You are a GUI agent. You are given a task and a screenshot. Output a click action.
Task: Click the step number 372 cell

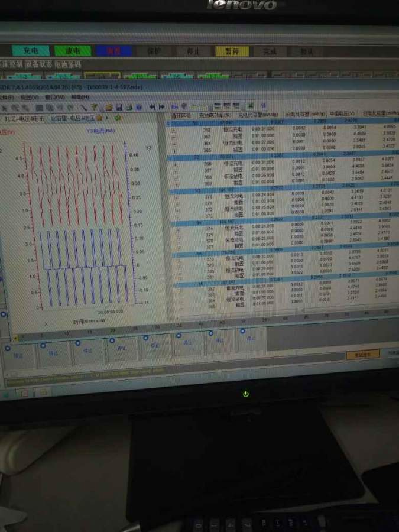point(208,209)
